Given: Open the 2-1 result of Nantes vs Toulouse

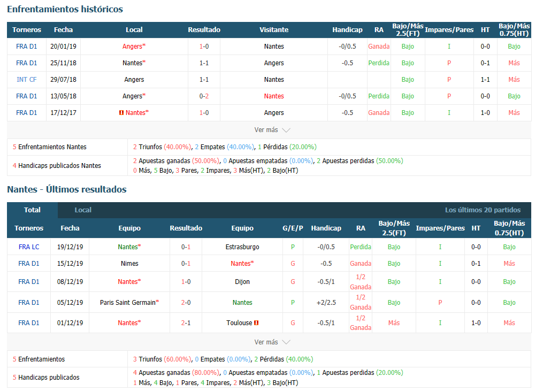Looking at the screenshot, I should (x=186, y=323).
